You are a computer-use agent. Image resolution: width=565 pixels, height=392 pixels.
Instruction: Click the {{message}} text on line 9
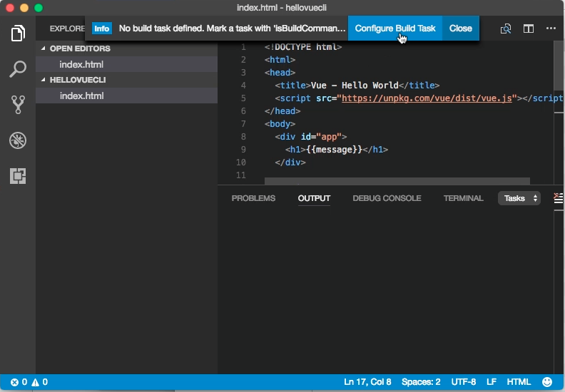334,150
